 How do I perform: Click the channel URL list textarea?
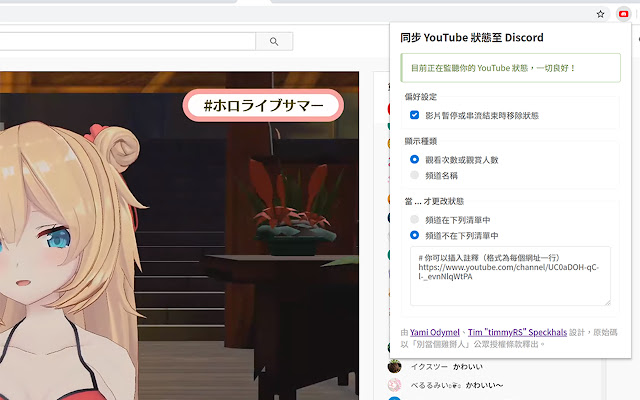tap(510, 276)
